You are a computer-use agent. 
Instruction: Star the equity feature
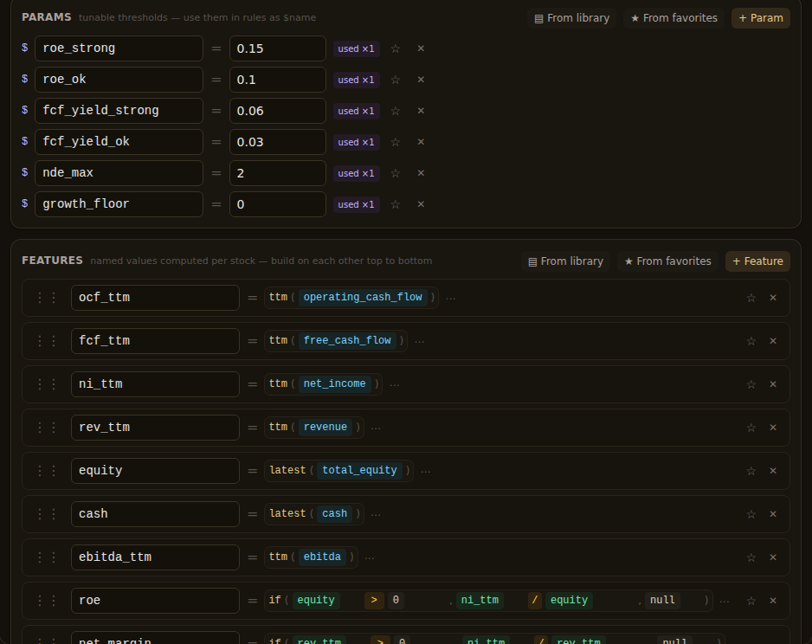(x=751, y=471)
